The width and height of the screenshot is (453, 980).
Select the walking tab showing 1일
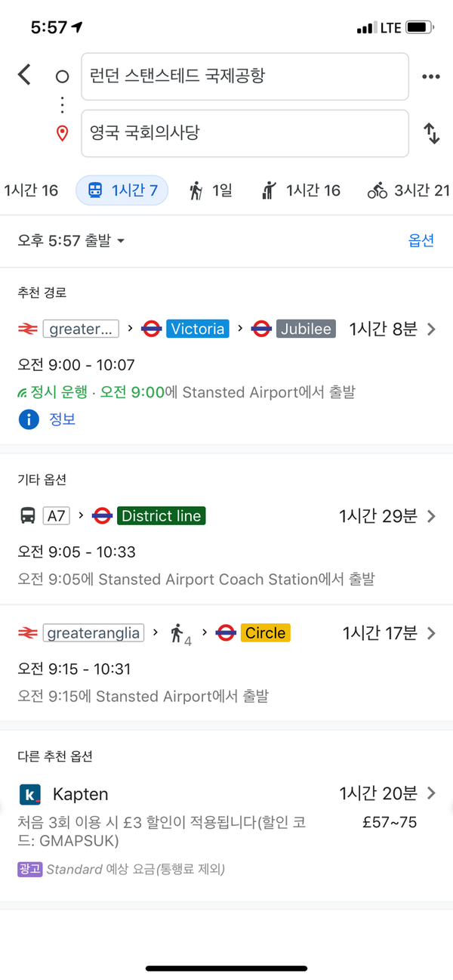pyautogui.click(x=210, y=190)
